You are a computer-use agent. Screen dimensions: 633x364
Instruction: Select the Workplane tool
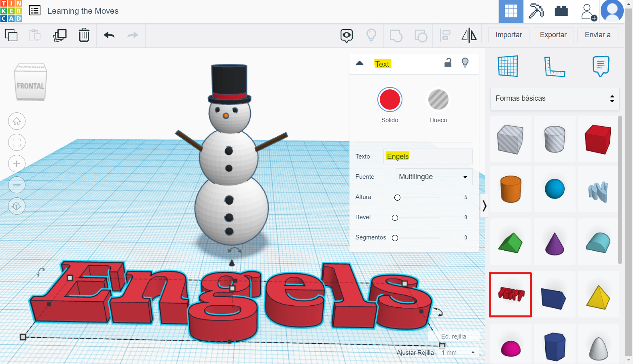(508, 66)
